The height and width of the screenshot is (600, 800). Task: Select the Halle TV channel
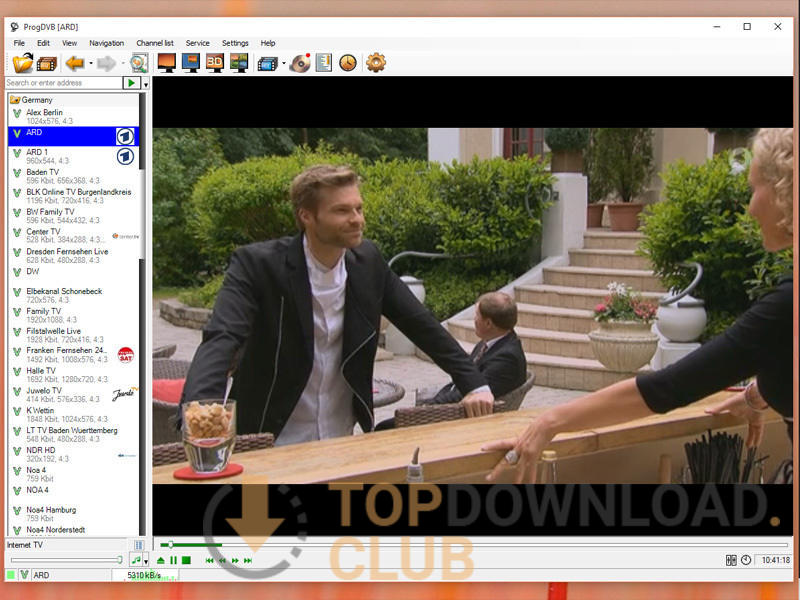pos(73,374)
